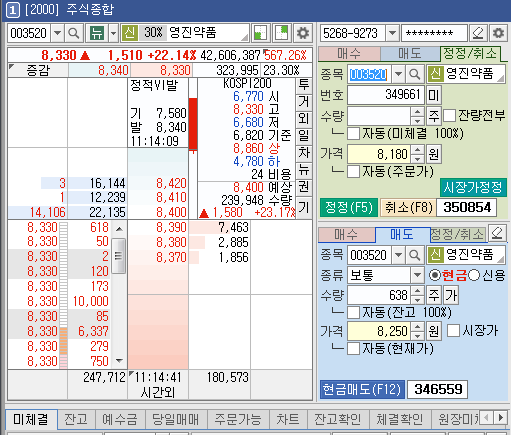
Task: Select the 신용 radio button
Action: (474, 275)
